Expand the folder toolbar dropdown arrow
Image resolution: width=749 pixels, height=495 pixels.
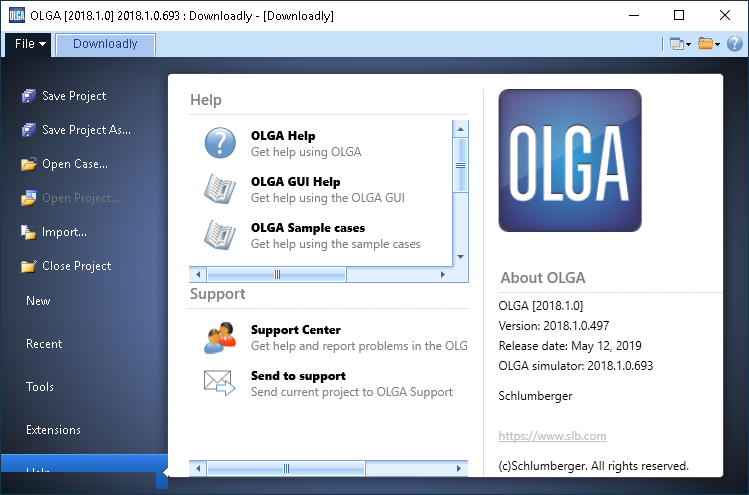point(717,45)
